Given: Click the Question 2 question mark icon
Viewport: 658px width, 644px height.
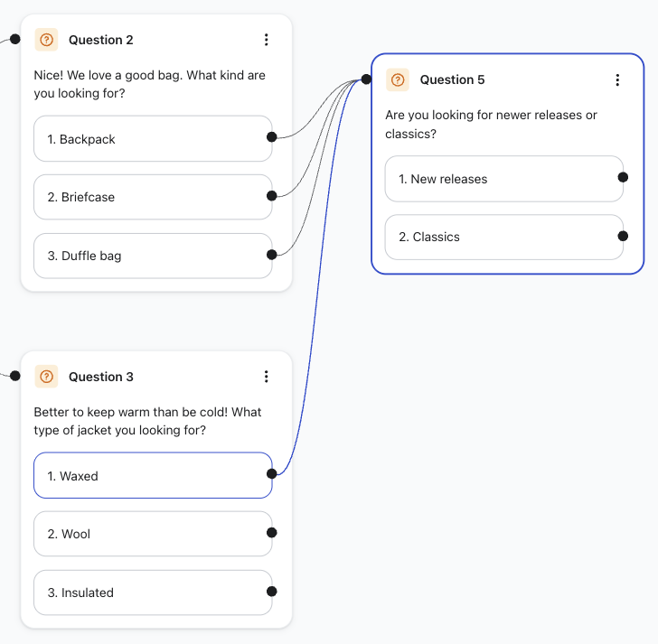Looking at the screenshot, I should (47, 40).
